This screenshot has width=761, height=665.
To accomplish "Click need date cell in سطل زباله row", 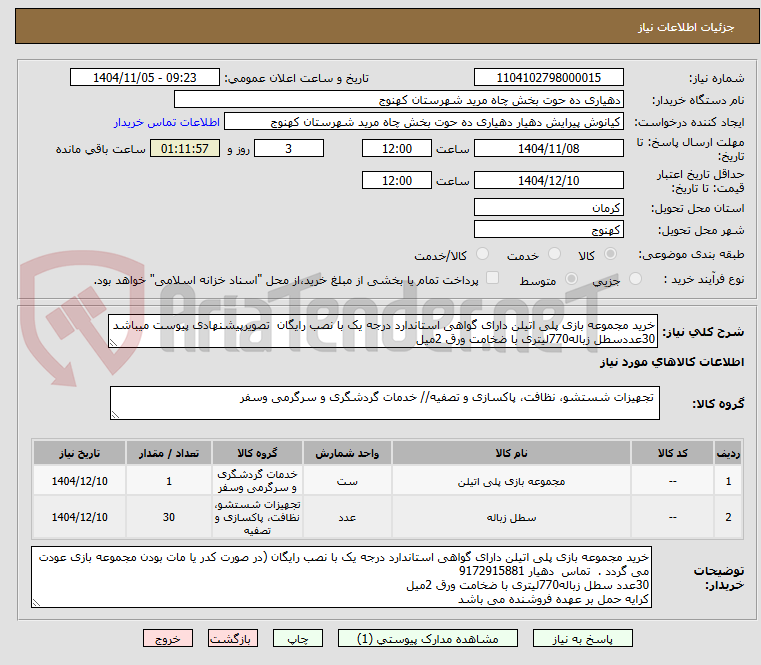I will point(80,518).
